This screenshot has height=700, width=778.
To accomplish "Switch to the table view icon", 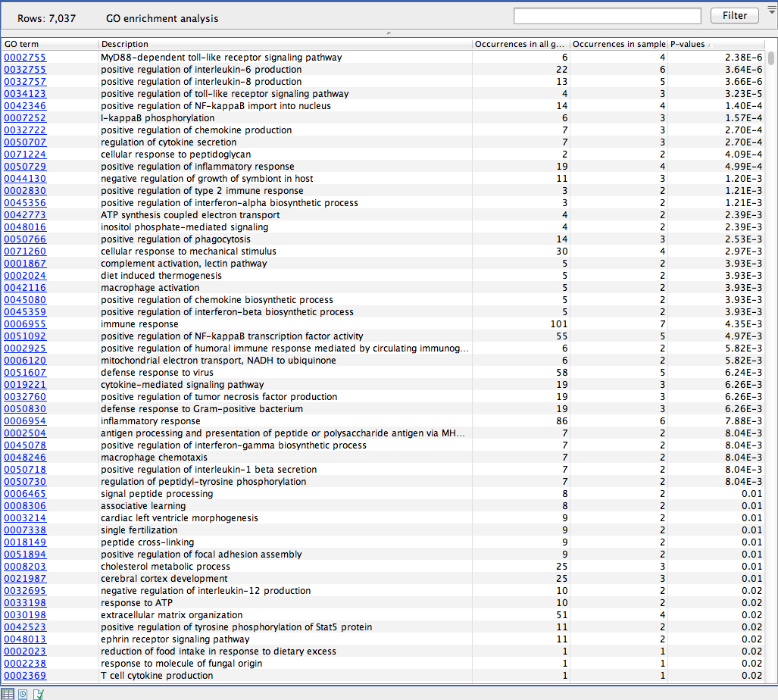I will 8,693.
